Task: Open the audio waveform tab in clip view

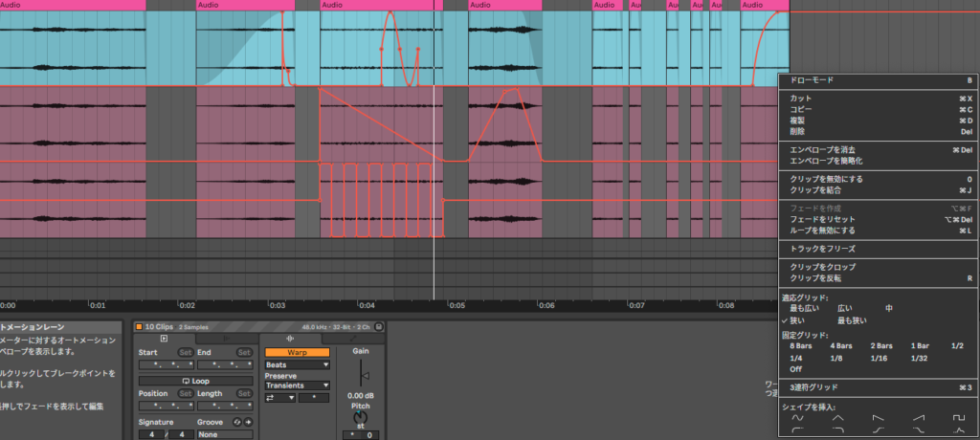Action: point(290,339)
